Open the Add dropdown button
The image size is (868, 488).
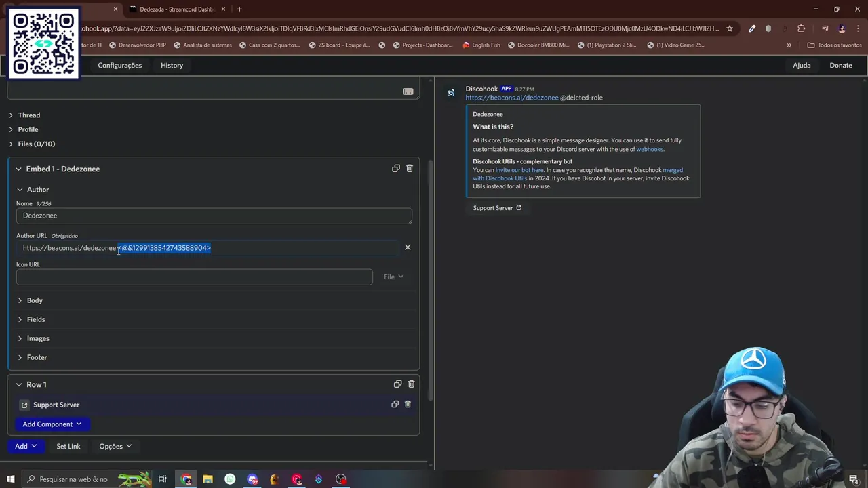[x=25, y=446]
